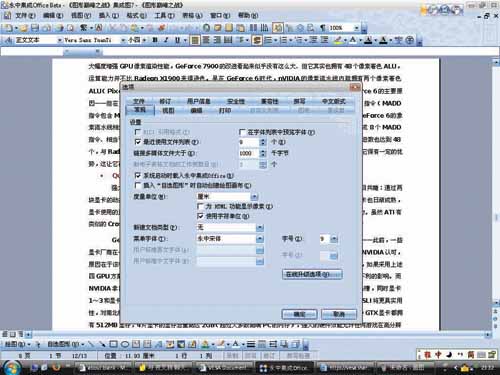Click the Windows Start orb
Screen dimensions: 500x375
pyautogui.click(x=12, y=368)
